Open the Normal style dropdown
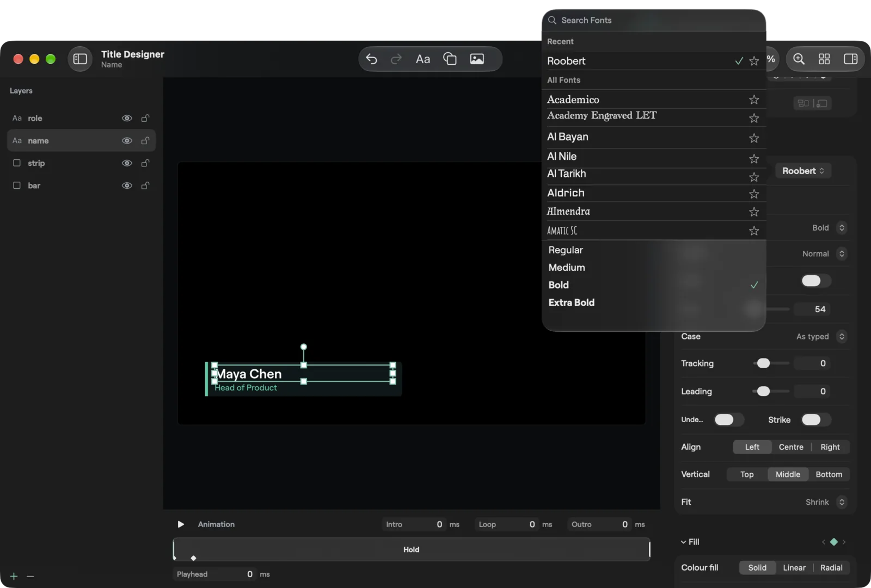The image size is (871, 588). point(824,254)
